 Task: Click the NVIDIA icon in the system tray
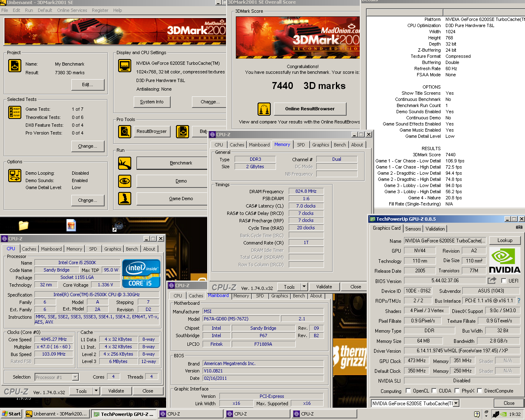[504, 414]
